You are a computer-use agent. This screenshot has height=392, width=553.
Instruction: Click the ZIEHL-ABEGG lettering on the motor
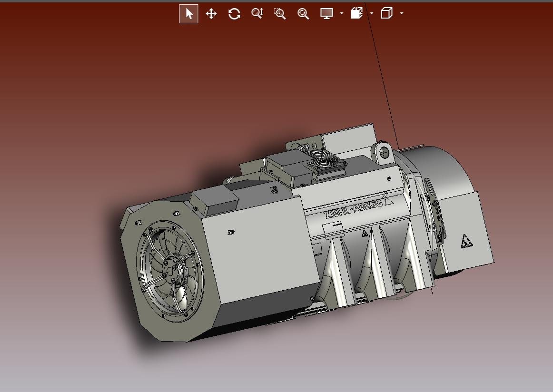coord(357,207)
